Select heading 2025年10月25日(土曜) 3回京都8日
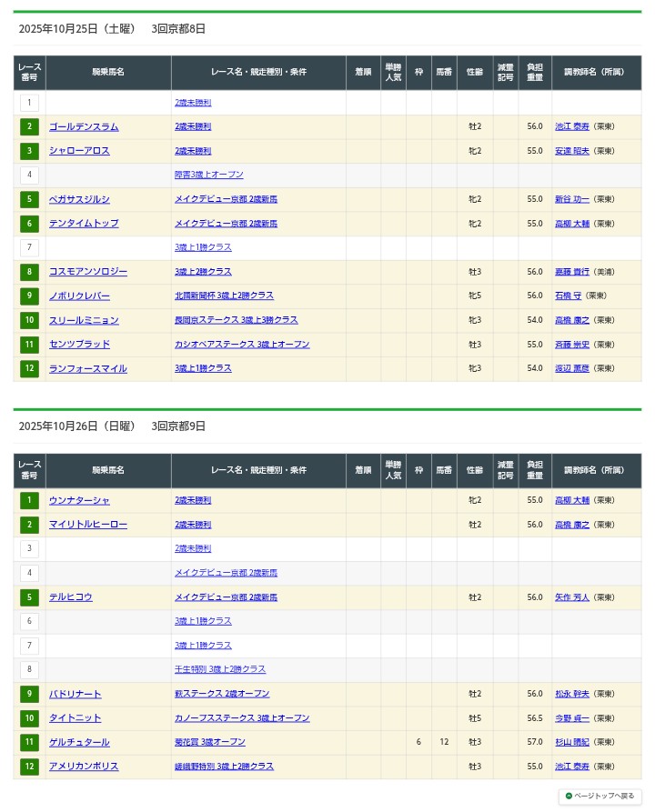 tap(112, 29)
